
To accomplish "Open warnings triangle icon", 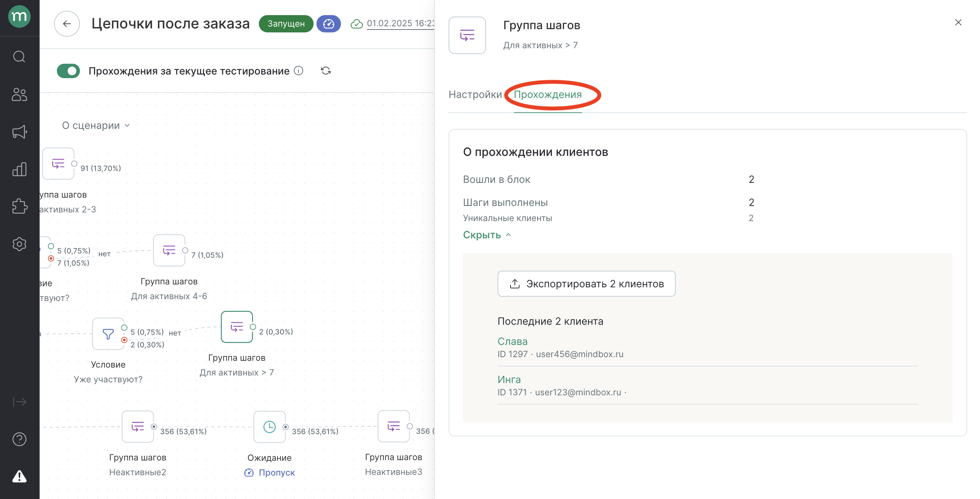I will tap(19, 477).
